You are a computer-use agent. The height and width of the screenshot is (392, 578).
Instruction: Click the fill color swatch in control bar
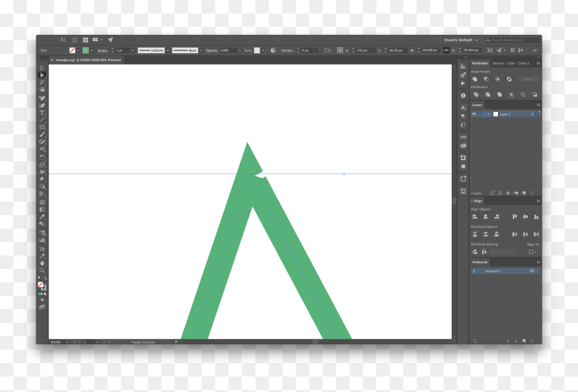73,50
